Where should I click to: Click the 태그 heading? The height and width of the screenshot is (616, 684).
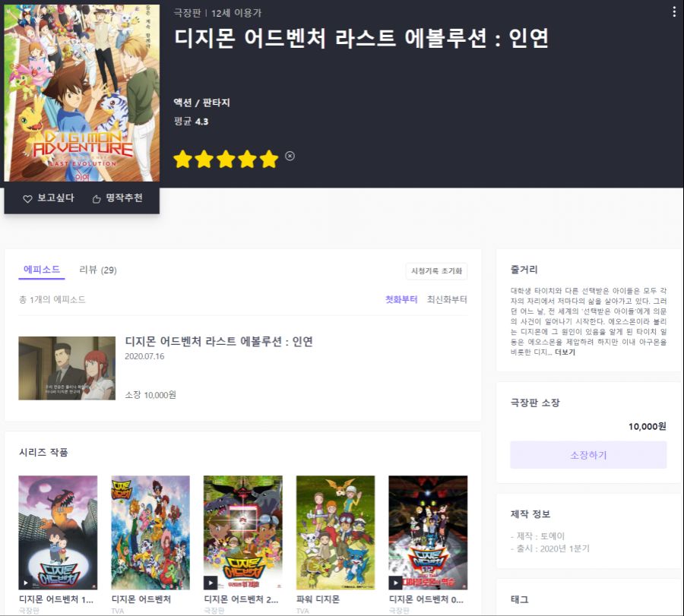[x=520, y=599]
